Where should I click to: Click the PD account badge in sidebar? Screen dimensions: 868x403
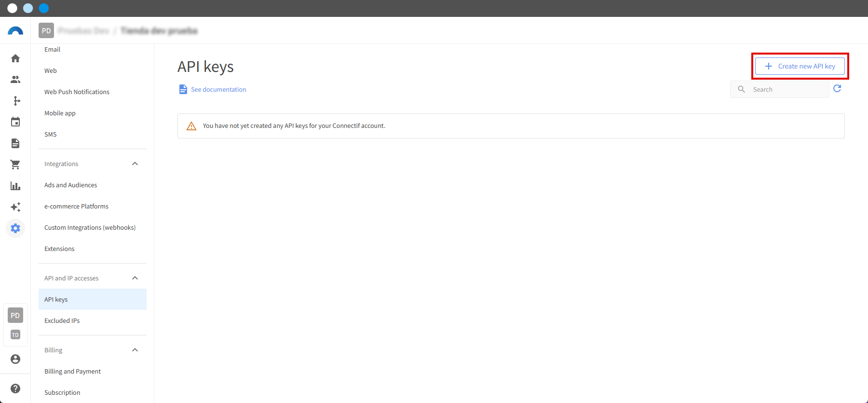(15, 316)
